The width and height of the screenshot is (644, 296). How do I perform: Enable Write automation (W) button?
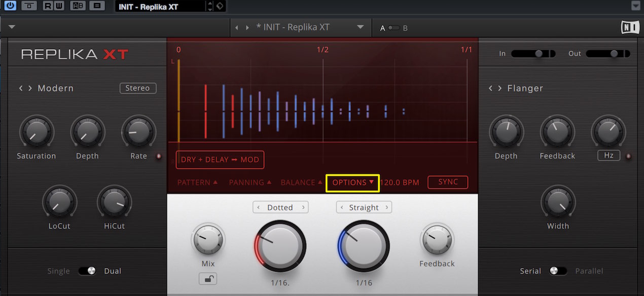59,6
